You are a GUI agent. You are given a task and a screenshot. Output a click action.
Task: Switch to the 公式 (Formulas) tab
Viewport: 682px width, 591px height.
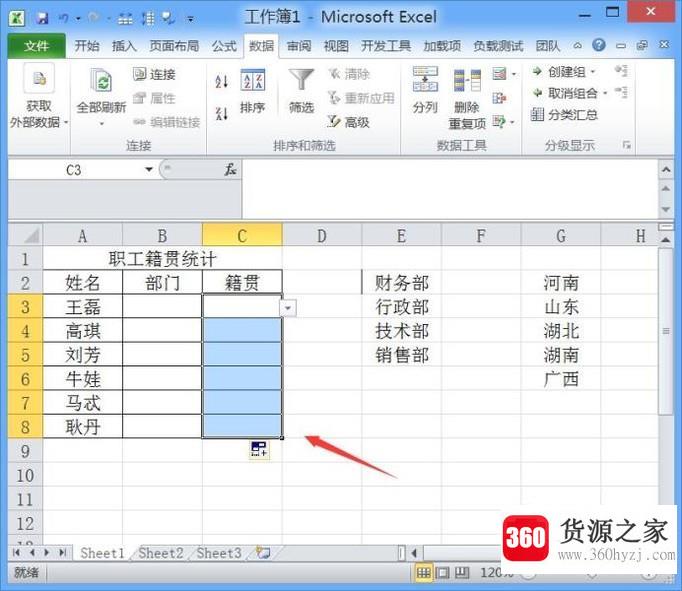tap(224, 46)
